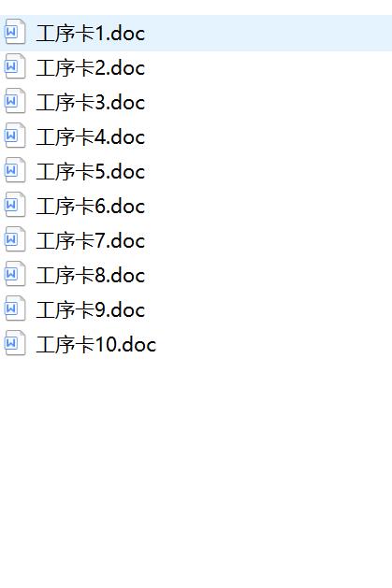This screenshot has height=588, width=392.
Task: Click the document icon of 工序卡5.doc
Action: (15, 170)
